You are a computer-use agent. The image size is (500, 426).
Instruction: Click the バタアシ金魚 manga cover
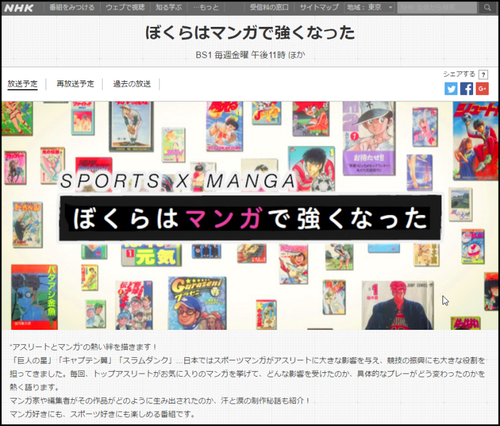click(x=34, y=297)
